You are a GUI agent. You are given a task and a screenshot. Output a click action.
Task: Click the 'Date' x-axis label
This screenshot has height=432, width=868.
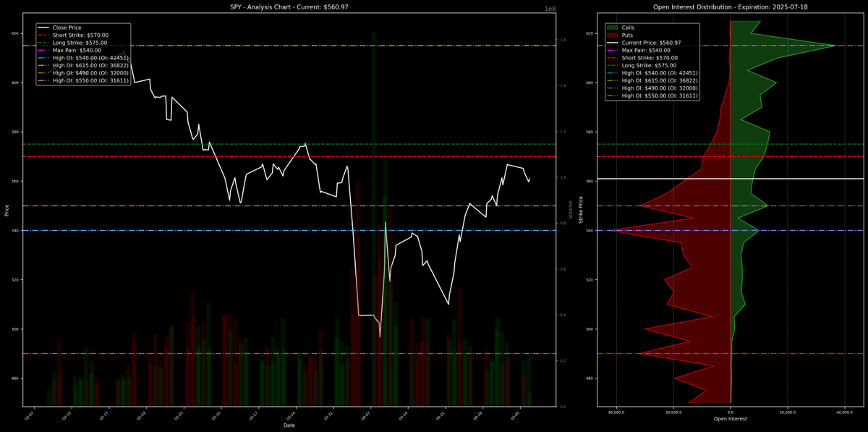point(289,425)
